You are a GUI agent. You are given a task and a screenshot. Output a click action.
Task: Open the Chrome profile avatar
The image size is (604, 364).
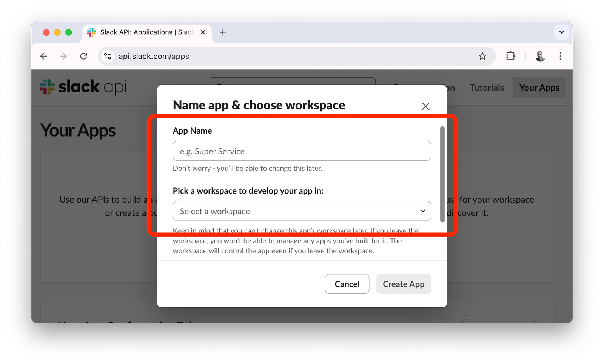click(x=540, y=56)
